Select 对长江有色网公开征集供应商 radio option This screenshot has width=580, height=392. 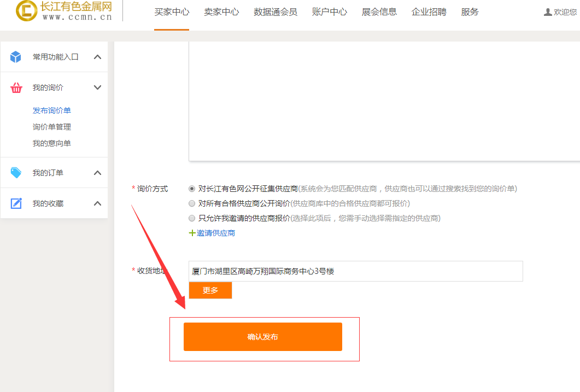click(x=192, y=189)
